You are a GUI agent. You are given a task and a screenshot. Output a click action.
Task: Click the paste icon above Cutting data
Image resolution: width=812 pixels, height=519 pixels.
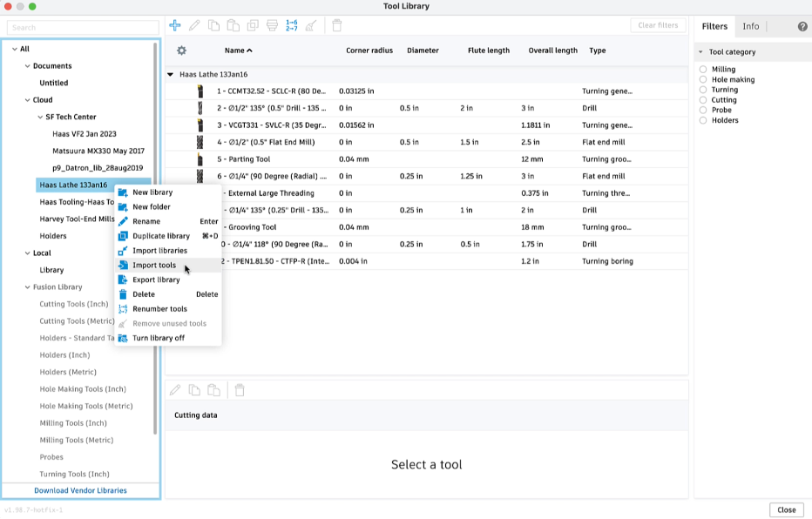(x=213, y=390)
